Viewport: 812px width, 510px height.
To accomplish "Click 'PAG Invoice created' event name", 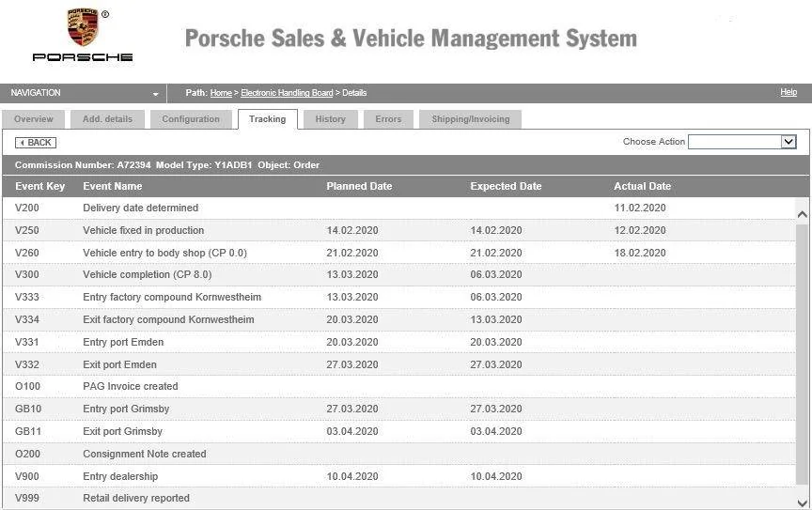I will [131, 386].
